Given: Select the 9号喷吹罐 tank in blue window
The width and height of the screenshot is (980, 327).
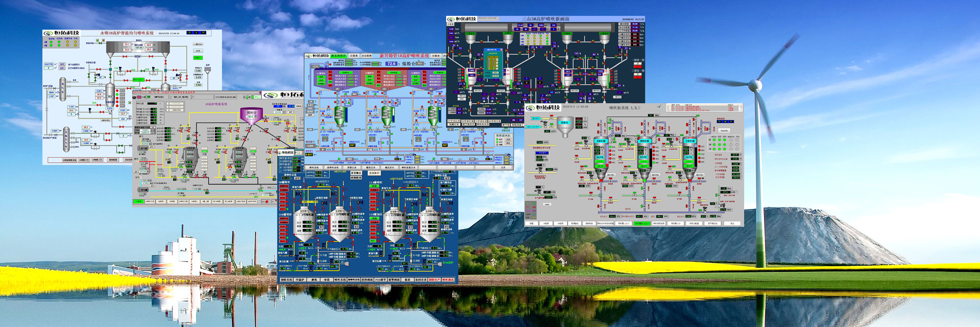Looking at the screenshot, I should point(305,224).
